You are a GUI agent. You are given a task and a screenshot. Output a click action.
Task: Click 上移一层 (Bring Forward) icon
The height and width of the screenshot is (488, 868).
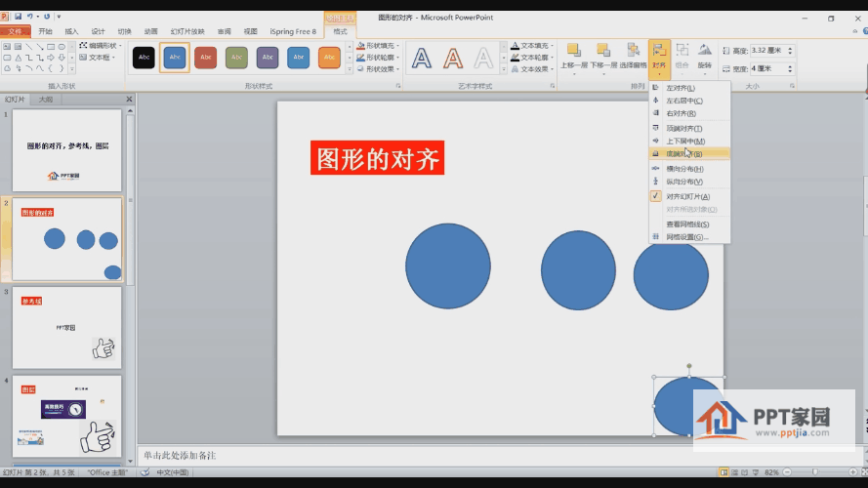tap(573, 51)
